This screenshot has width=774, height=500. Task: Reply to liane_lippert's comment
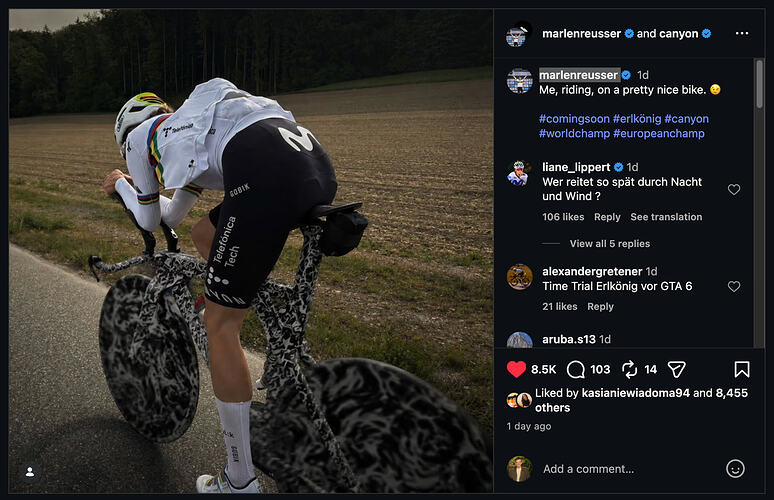(607, 217)
